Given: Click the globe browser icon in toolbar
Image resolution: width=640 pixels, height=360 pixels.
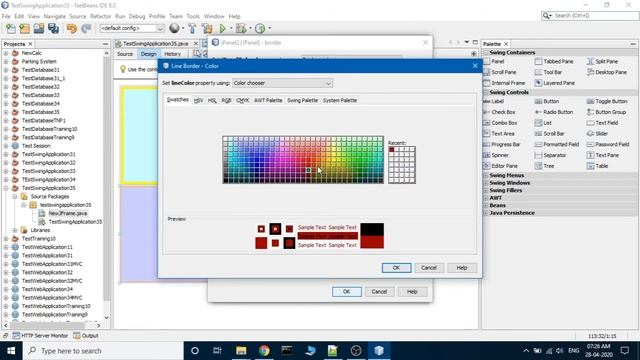Looking at the screenshot, I should [174, 28].
